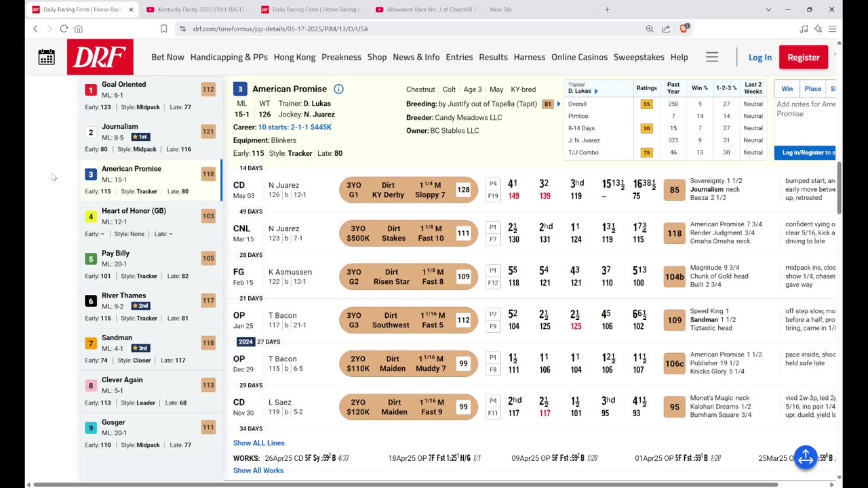Select Pay Billy in horse list
The width and height of the screenshot is (868, 488).
[150, 264]
